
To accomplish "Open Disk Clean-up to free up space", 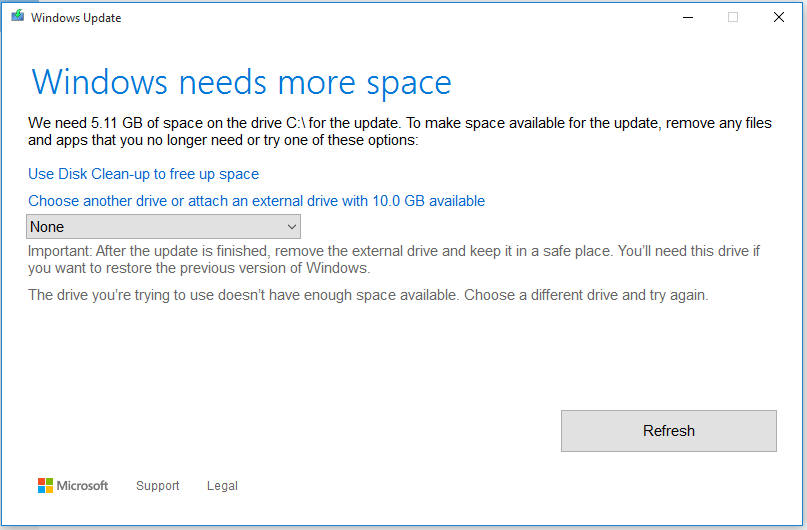I will [x=144, y=174].
